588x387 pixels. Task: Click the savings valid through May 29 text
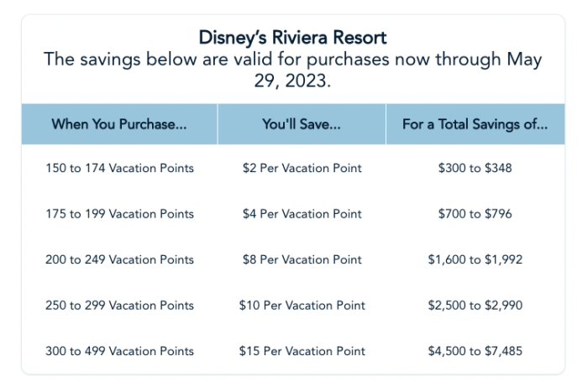click(x=293, y=72)
